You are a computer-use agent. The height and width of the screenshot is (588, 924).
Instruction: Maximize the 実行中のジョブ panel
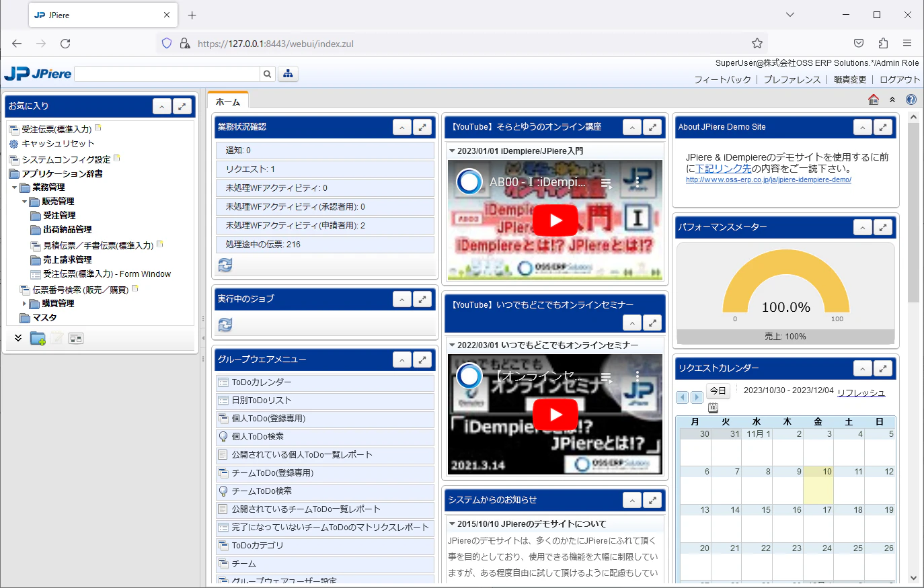(422, 299)
